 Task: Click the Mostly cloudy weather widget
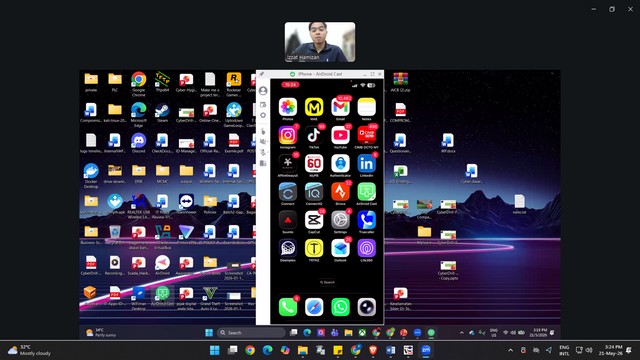(30, 350)
